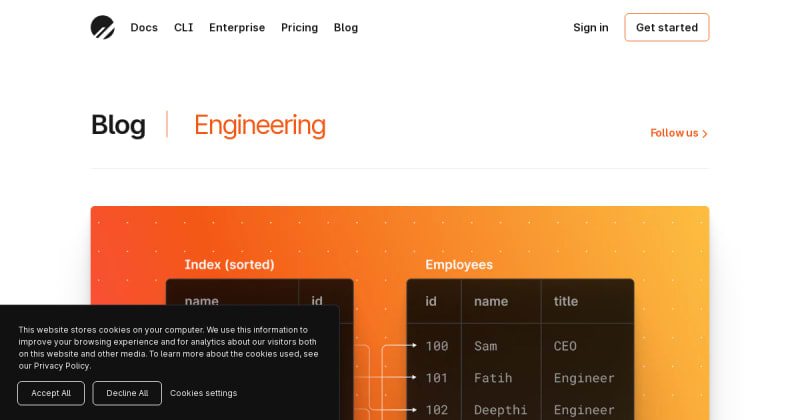Viewport: 800px width, 420px height.
Task: Click the Follow us link text
Action: (674, 133)
